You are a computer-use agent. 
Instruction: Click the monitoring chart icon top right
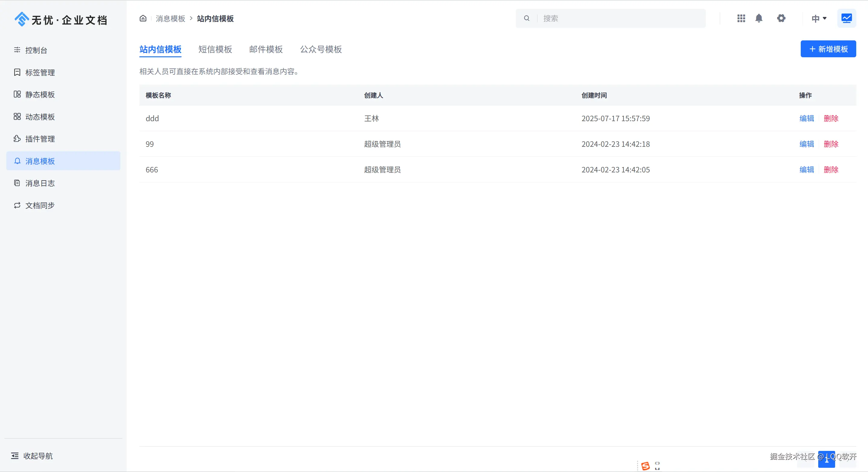pyautogui.click(x=847, y=18)
